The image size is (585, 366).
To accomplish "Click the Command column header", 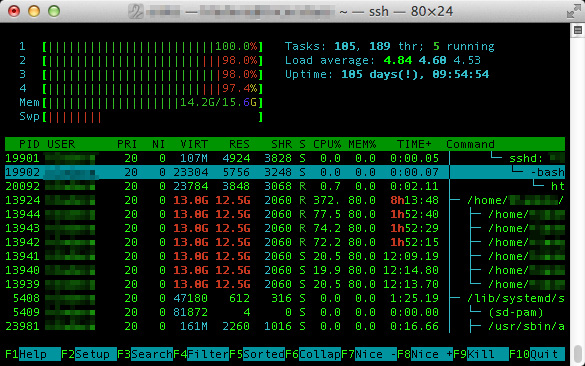I will [x=470, y=144].
